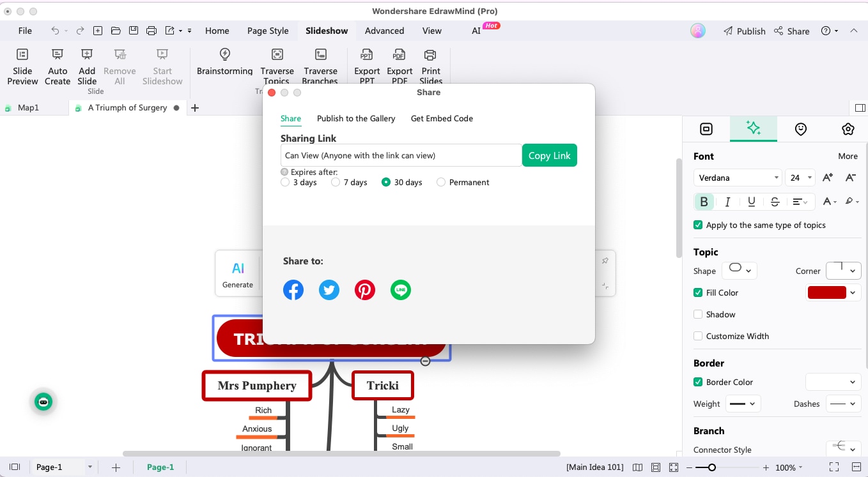Export slides using Export PPT
Viewport: 868px width, 477px height.
(x=367, y=66)
